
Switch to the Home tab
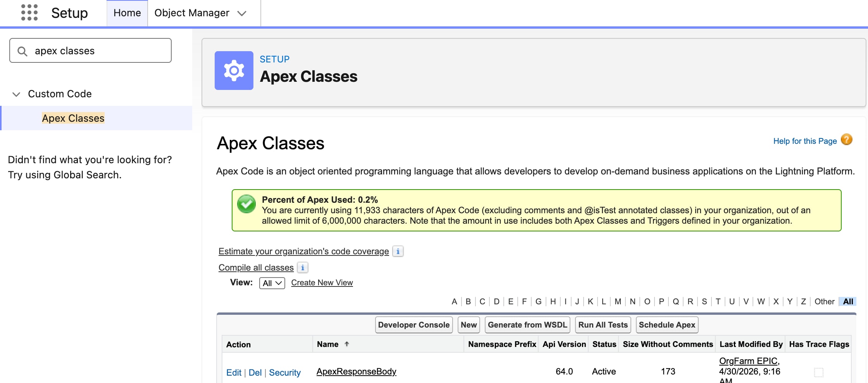point(127,13)
